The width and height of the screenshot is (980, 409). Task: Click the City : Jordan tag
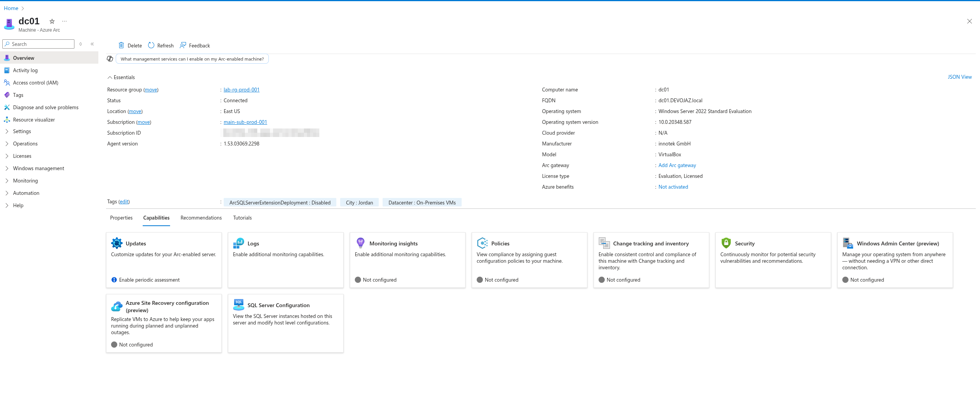(359, 203)
